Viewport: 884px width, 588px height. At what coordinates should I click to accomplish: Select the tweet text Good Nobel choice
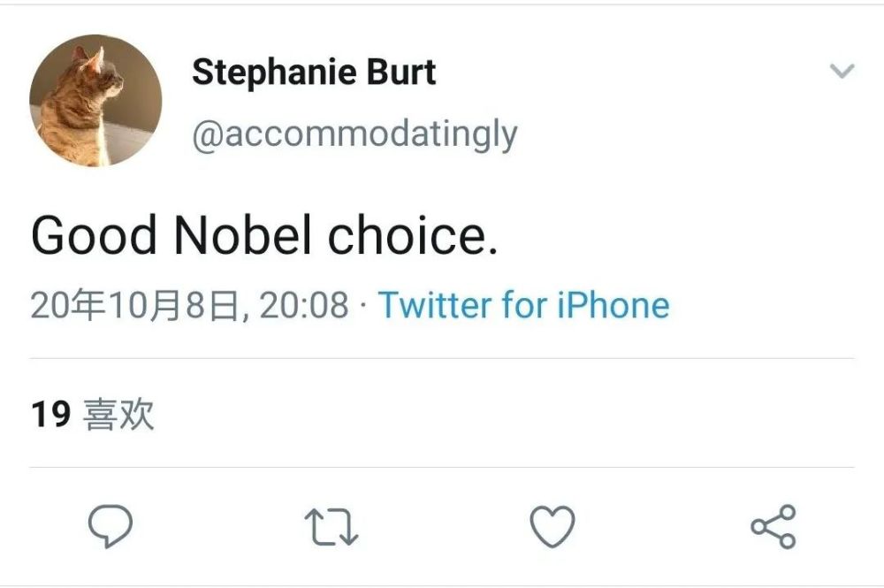[x=264, y=236]
